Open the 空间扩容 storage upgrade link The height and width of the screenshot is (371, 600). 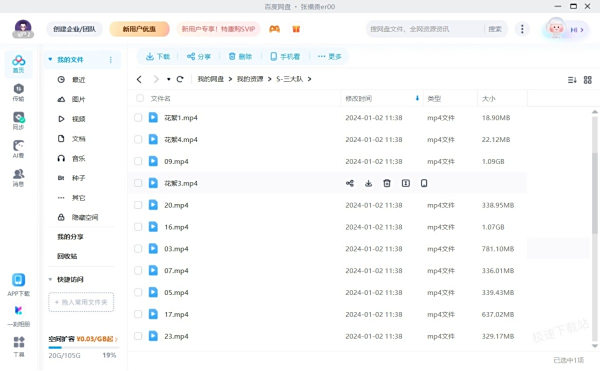pos(83,339)
